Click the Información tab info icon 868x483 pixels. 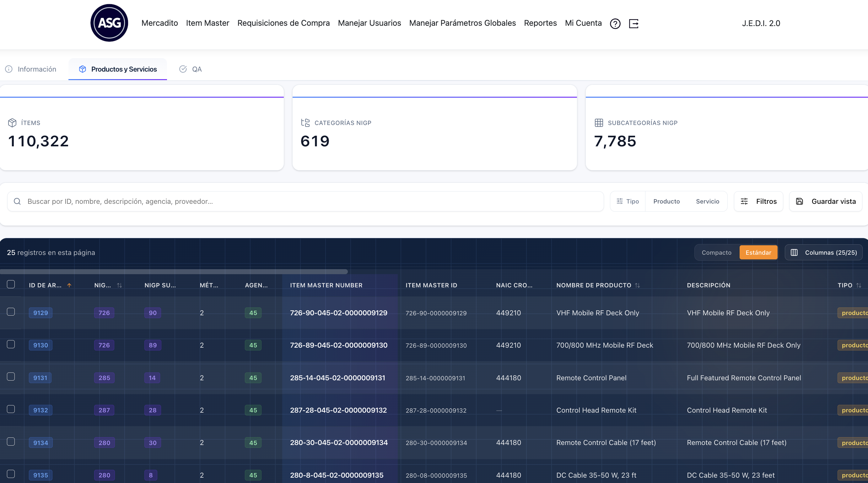(9, 69)
